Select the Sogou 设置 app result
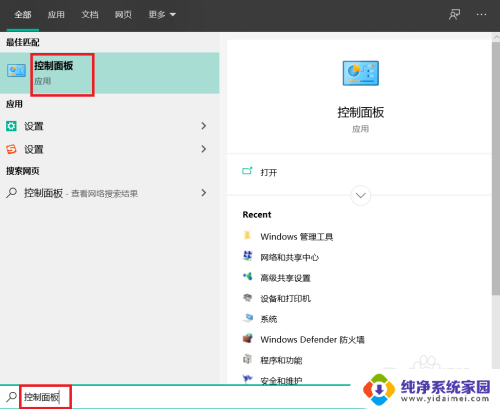 pyautogui.click(x=110, y=149)
